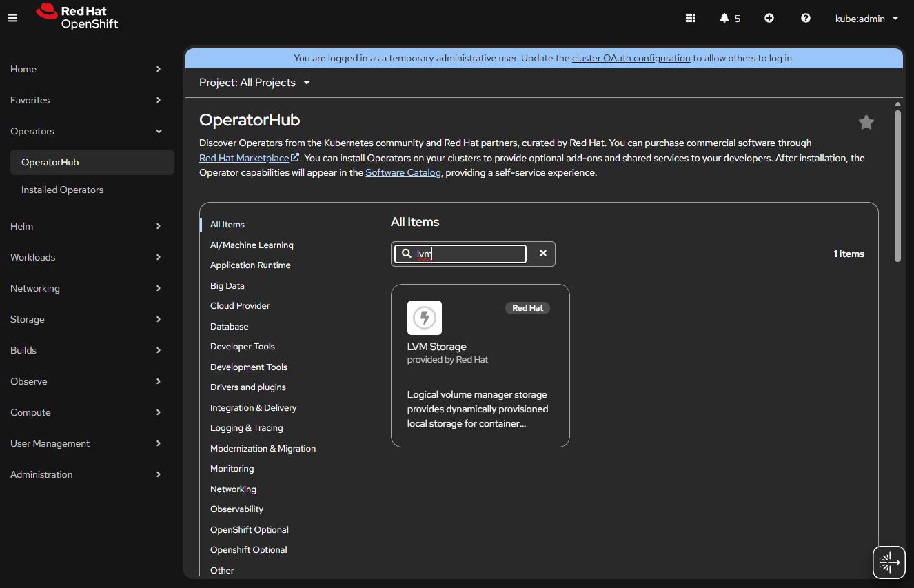Open the help question mark menu
Image resolution: width=914 pixels, height=588 pixels.
tap(805, 19)
